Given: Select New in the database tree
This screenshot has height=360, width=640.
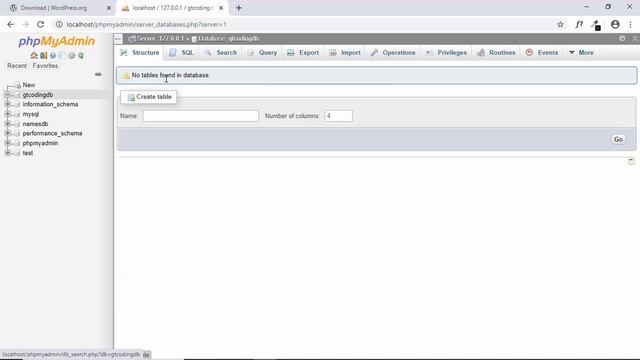Looking at the screenshot, I should pyautogui.click(x=29, y=85).
